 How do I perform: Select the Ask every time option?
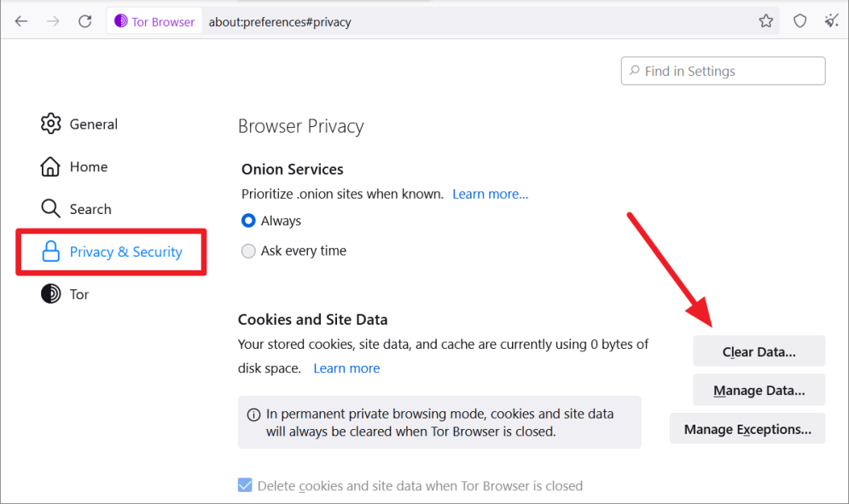click(x=248, y=251)
